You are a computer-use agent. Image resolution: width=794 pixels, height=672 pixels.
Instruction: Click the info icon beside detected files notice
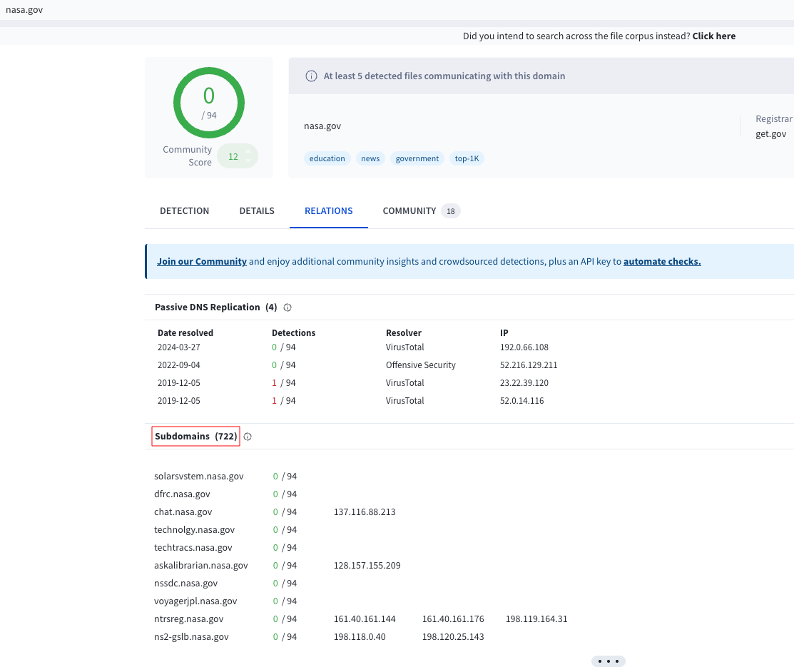[x=311, y=76]
